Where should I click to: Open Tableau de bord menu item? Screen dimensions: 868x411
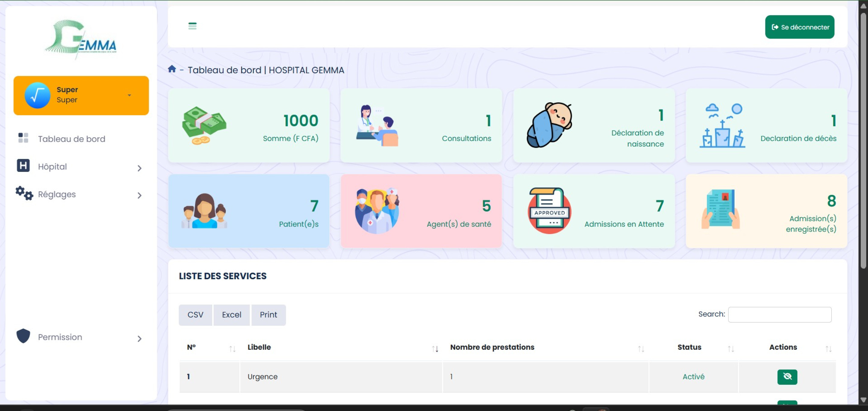71,139
